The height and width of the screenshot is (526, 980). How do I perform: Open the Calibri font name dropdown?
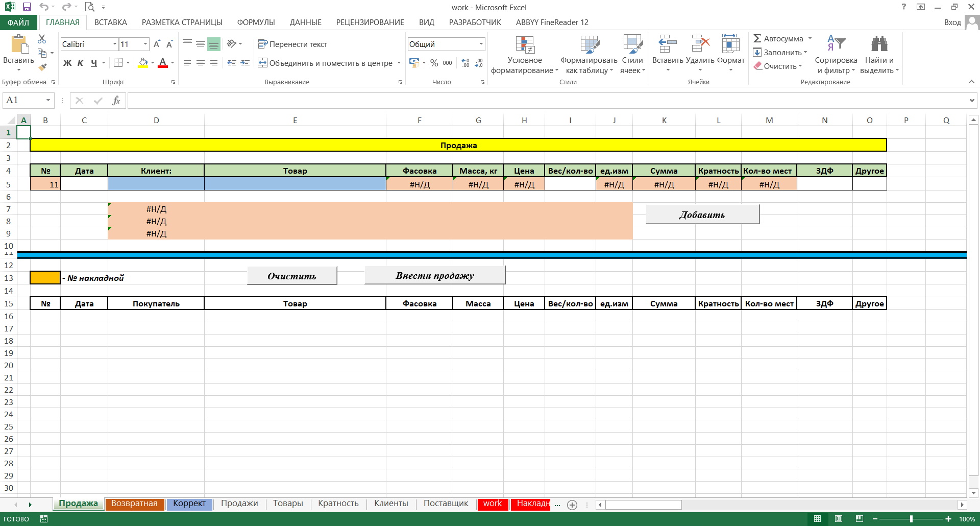[115, 44]
